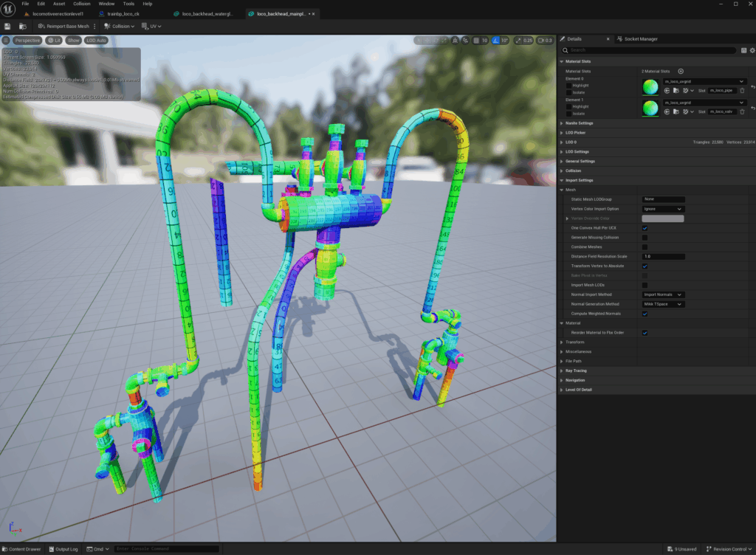756x555 pixels.
Task: Open the Collision toolbar dropdown
Action: point(119,26)
